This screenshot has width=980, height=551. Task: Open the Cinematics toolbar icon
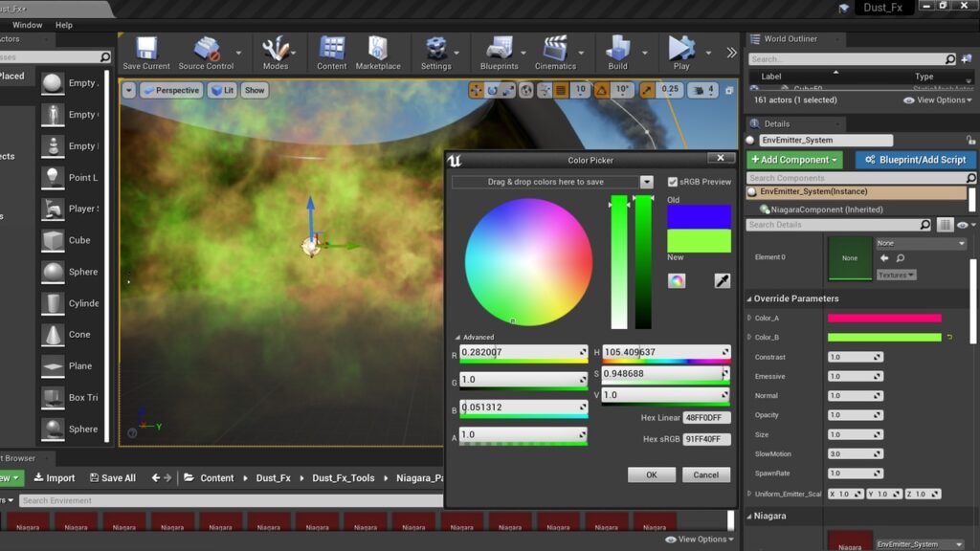click(x=555, y=53)
